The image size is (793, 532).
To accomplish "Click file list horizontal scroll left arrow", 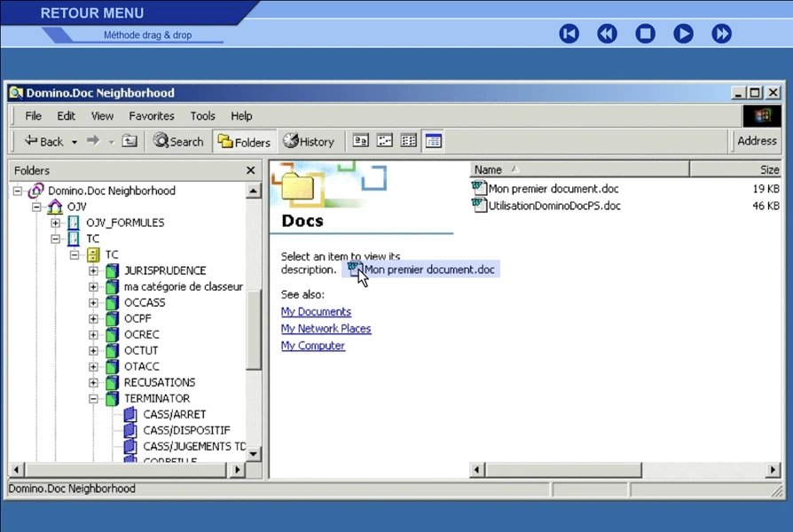I will point(477,470).
